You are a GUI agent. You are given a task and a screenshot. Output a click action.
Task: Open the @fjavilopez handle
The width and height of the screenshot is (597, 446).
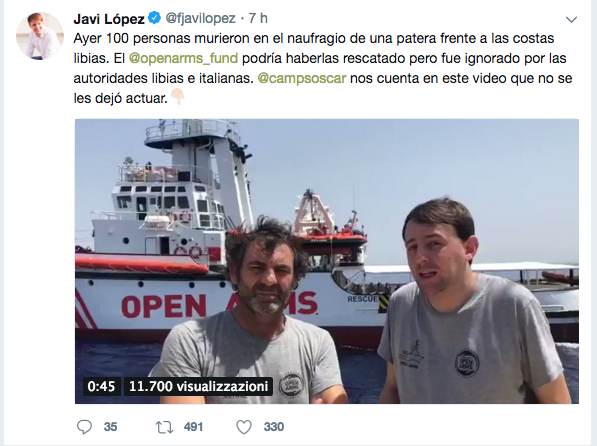200,18
